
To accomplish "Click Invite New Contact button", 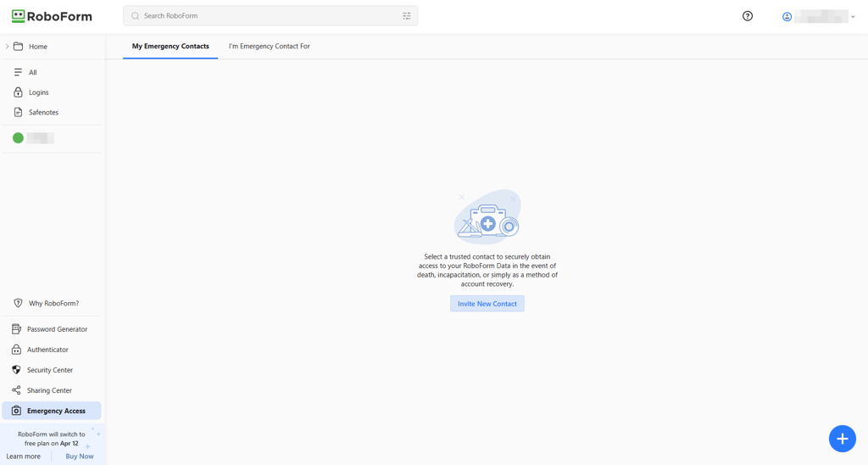I will [487, 304].
